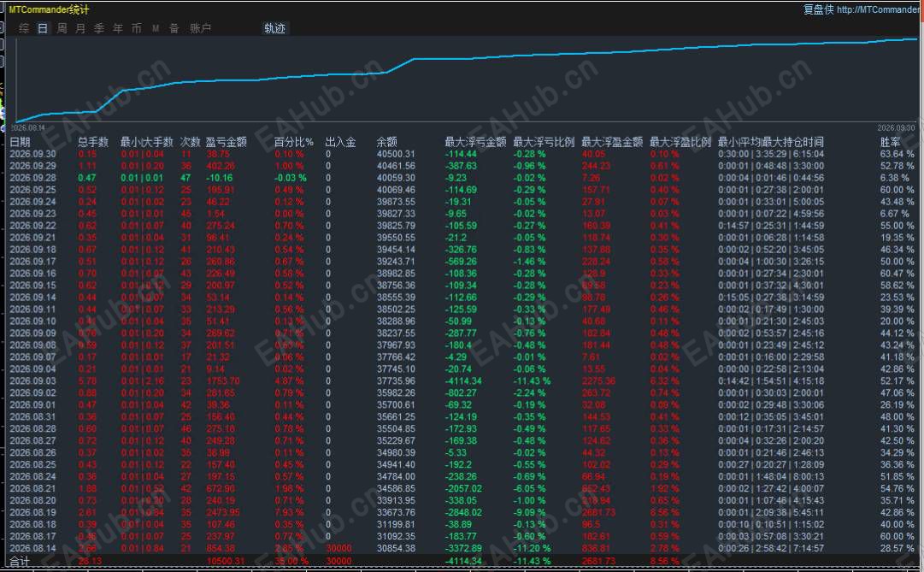Switch to the M tab
Image resolution: width=924 pixels, height=572 pixels.
tap(156, 28)
